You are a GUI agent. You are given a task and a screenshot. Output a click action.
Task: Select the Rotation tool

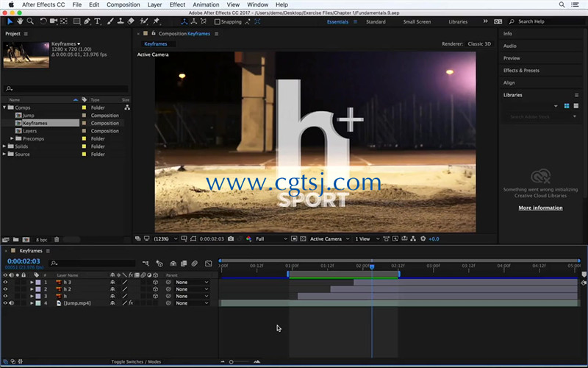coord(43,21)
